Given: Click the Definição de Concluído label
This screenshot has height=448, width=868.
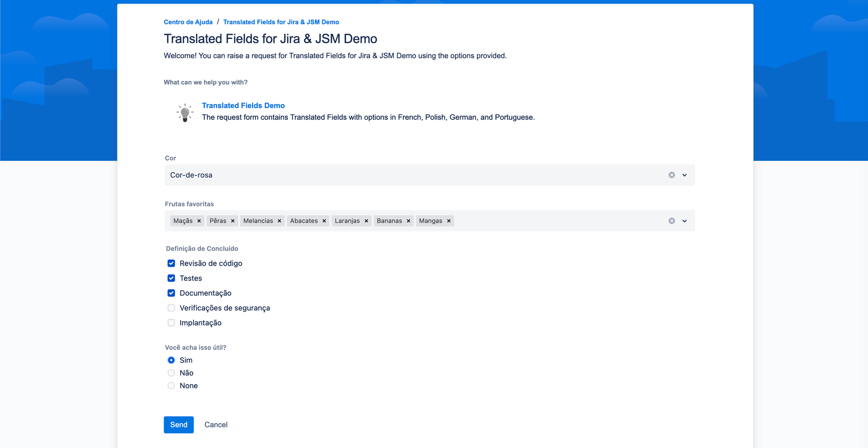Looking at the screenshot, I should click(x=202, y=249).
